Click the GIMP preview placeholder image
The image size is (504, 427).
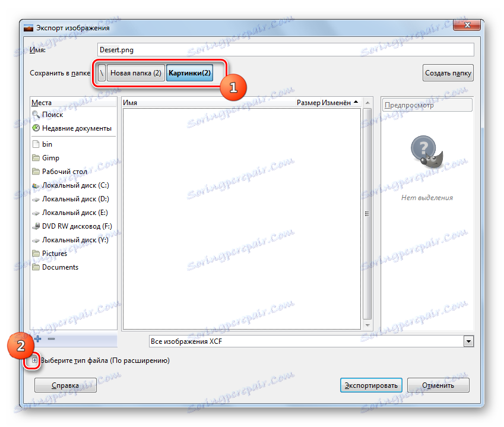tap(427, 151)
